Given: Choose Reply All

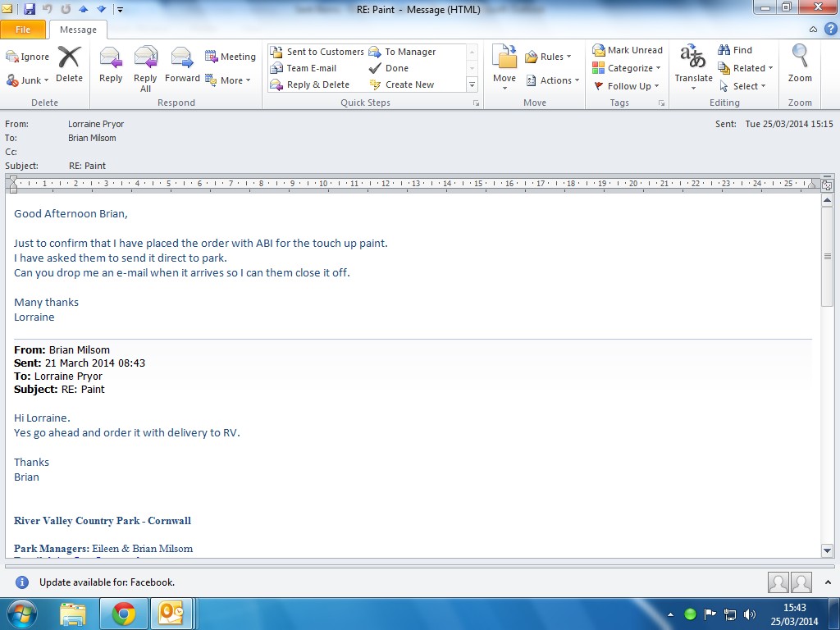Looking at the screenshot, I should pyautogui.click(x=145, y=69).
